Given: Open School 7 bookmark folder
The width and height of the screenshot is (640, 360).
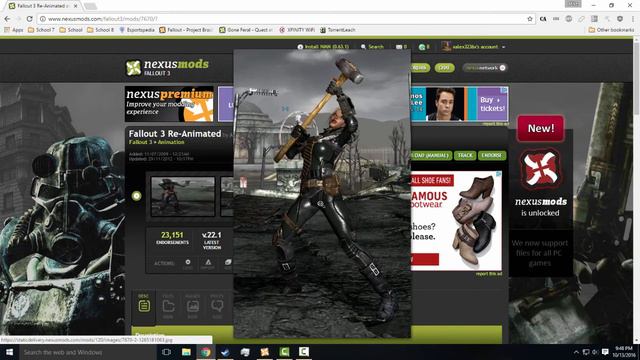Looking at the screenshot, I should click(x=41, y=30).
